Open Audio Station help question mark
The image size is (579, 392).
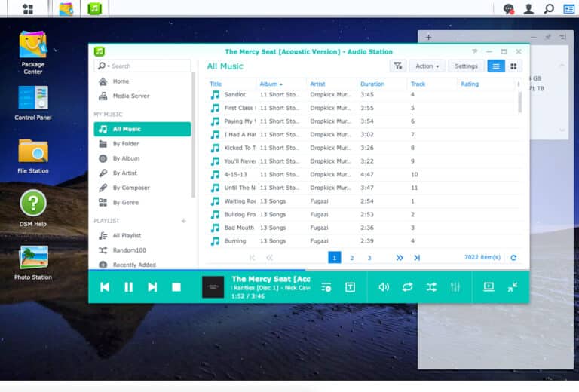tap(474, 52)
